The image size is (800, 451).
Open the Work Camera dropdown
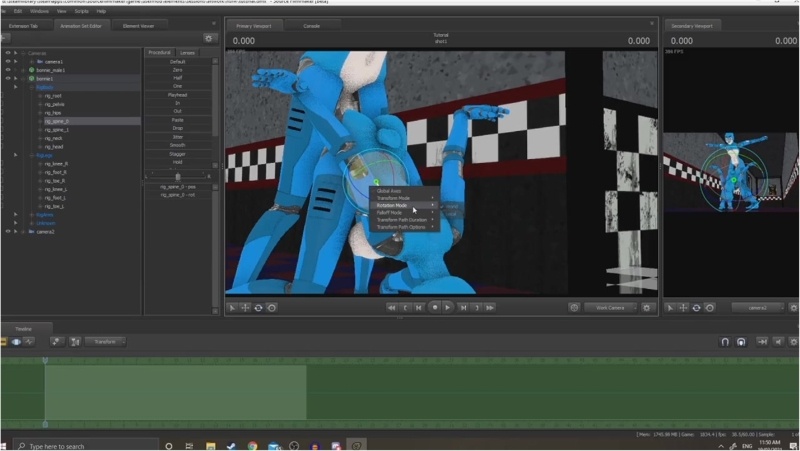pyautogui.click(x=610, y=308)
